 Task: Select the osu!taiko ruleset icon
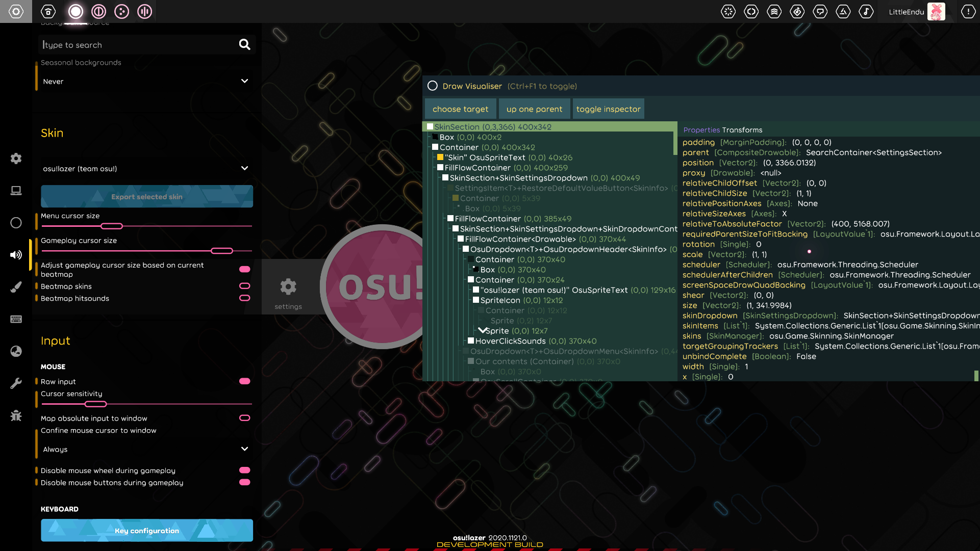(x=98, y=11)
